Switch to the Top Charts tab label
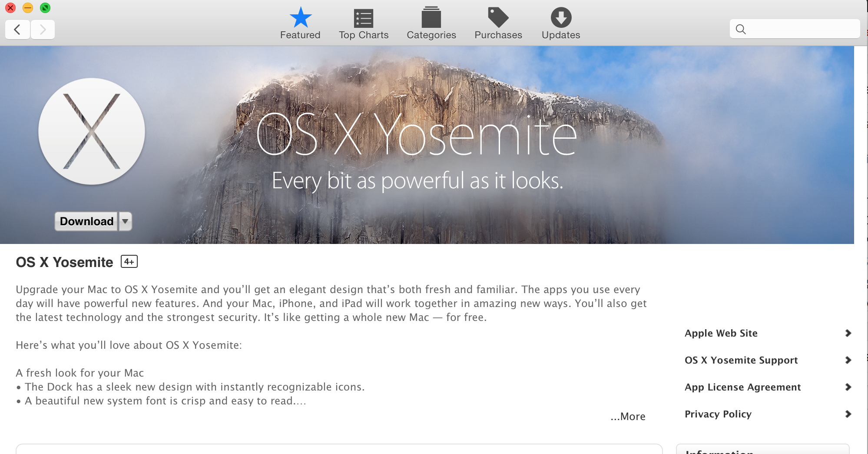The height and width of the screenshot is (454, 868). tap(364, 35)
